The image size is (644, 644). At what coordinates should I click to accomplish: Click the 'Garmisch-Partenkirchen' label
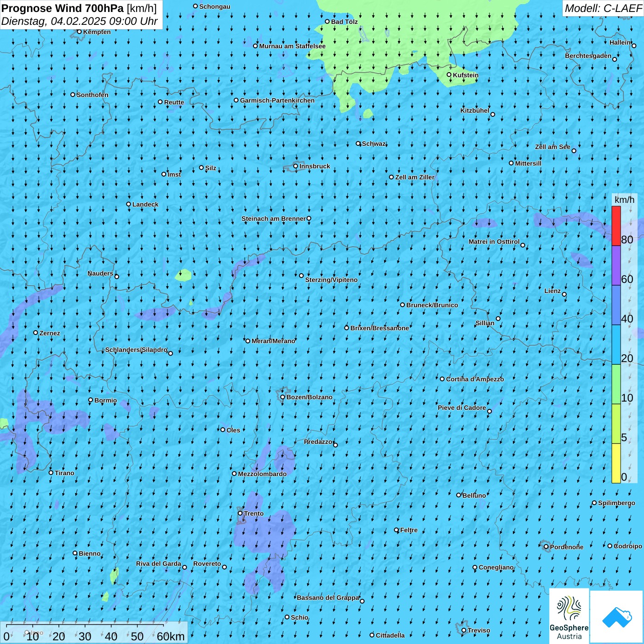277,100
